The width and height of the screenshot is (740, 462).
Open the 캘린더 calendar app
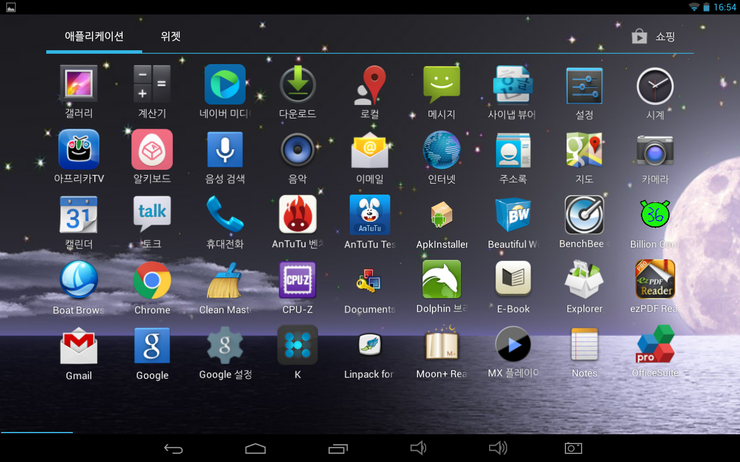click(78, 215)
